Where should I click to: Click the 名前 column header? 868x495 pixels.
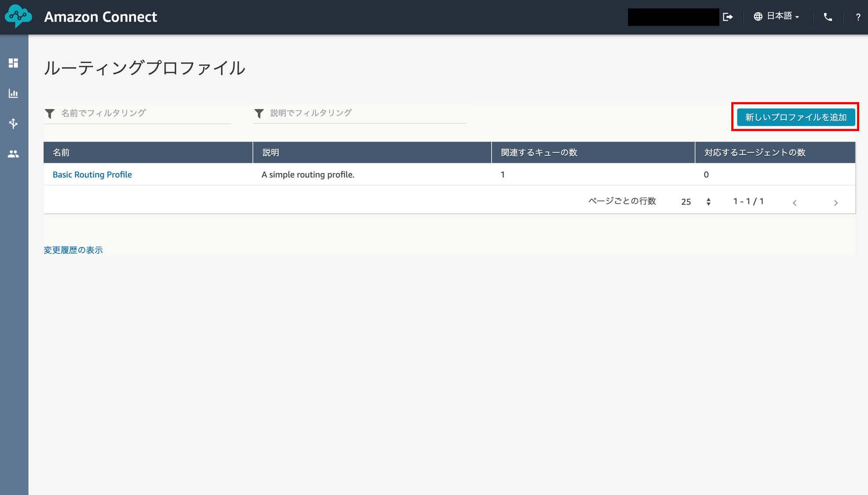[148, 152]
